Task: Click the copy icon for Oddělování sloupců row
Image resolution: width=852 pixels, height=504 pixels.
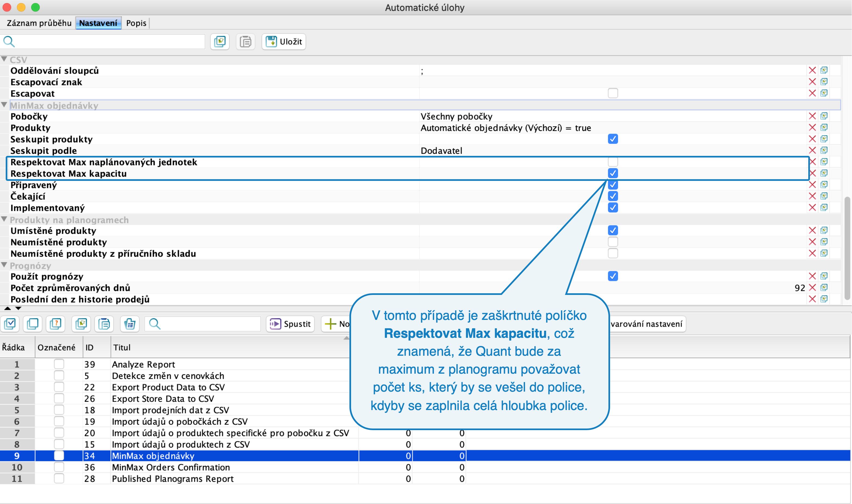Action: 824,70
